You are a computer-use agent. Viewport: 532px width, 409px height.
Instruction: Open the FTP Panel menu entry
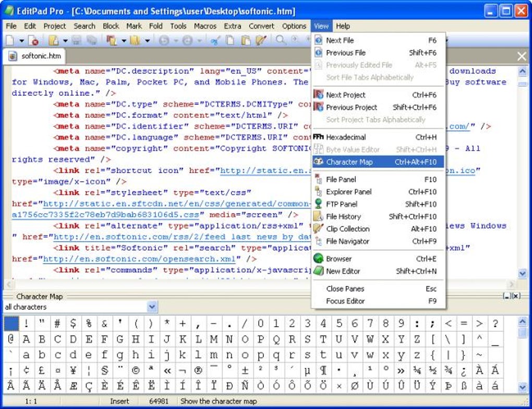(378, 204)
